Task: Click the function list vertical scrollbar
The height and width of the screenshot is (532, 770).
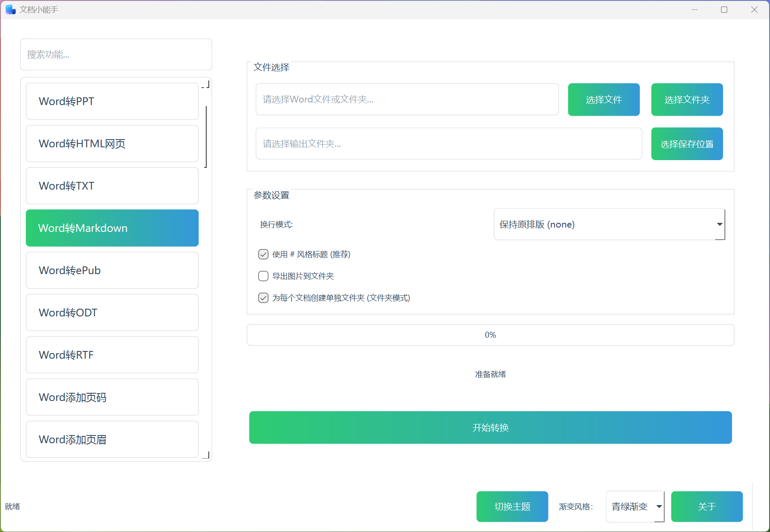Action: tap(206, 137)
